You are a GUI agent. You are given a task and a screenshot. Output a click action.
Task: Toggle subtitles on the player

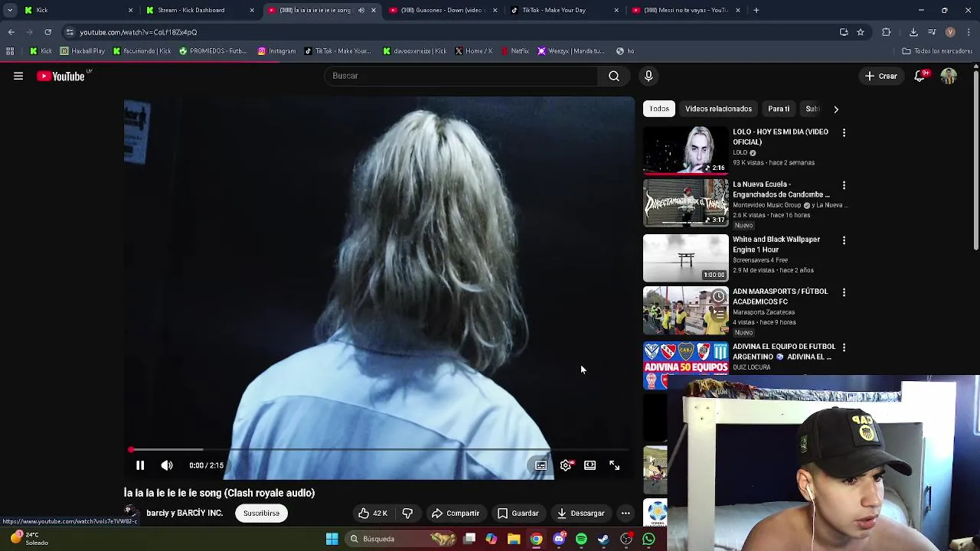click(x=541, y=465)
